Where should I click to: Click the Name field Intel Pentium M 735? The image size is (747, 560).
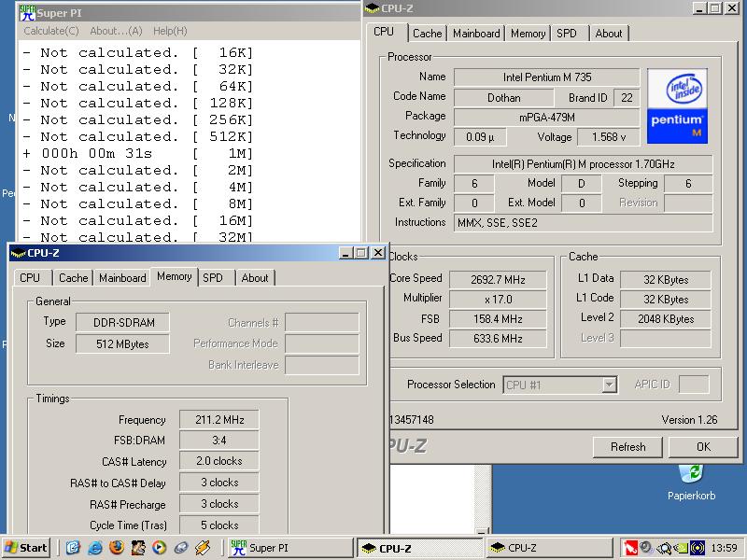[547, 77]
